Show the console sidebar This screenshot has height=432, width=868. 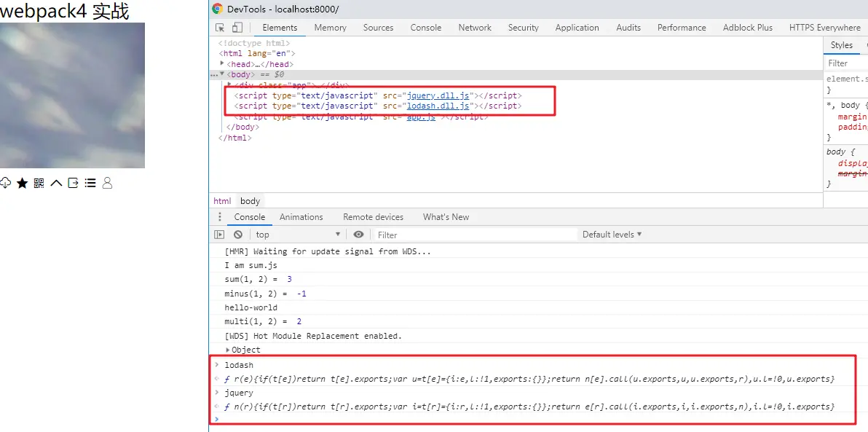pyautogui.click(x=219, y=235)
